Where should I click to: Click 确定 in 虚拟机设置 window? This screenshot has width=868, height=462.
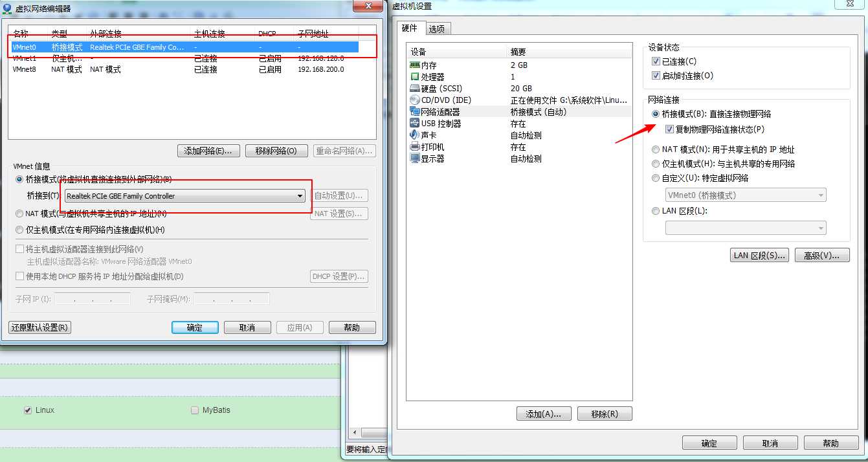coord(709,443)
